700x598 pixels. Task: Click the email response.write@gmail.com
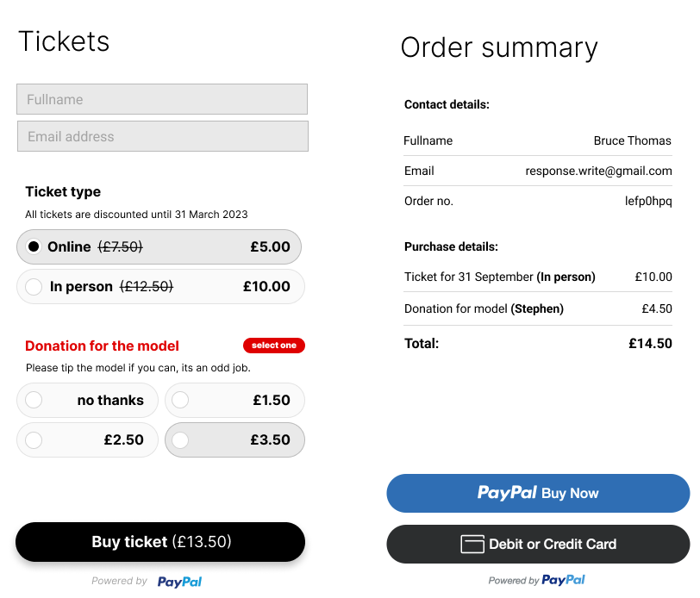tap(598, 171)
